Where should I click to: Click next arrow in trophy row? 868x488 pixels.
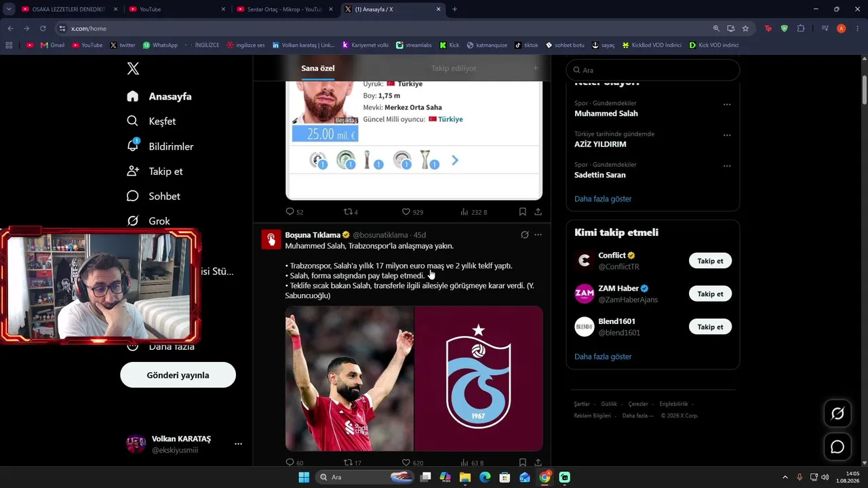(455, 161)
